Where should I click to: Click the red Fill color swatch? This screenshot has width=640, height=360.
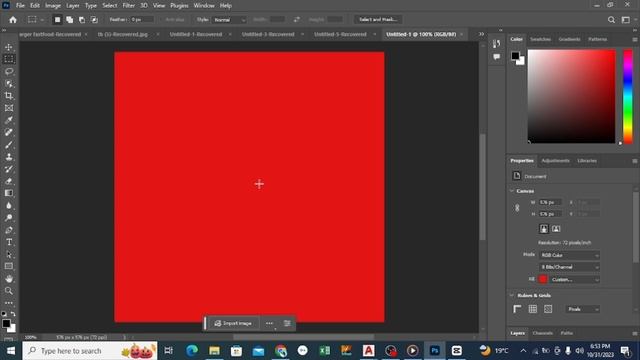click(x=543, y=280)
